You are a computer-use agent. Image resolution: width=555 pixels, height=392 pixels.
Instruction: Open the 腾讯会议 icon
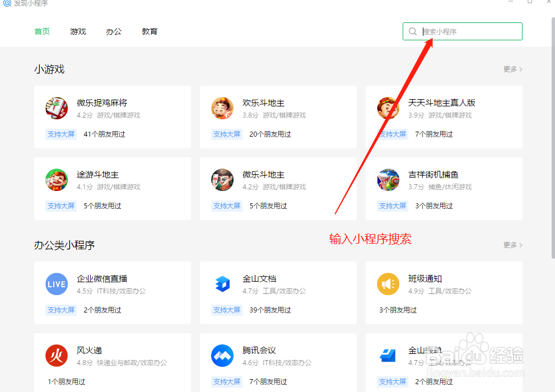[222, 356]
